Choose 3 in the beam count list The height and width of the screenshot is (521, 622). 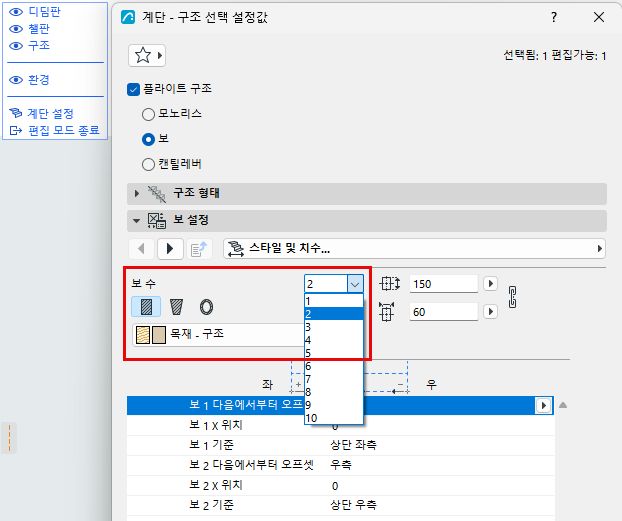(334, 327)
